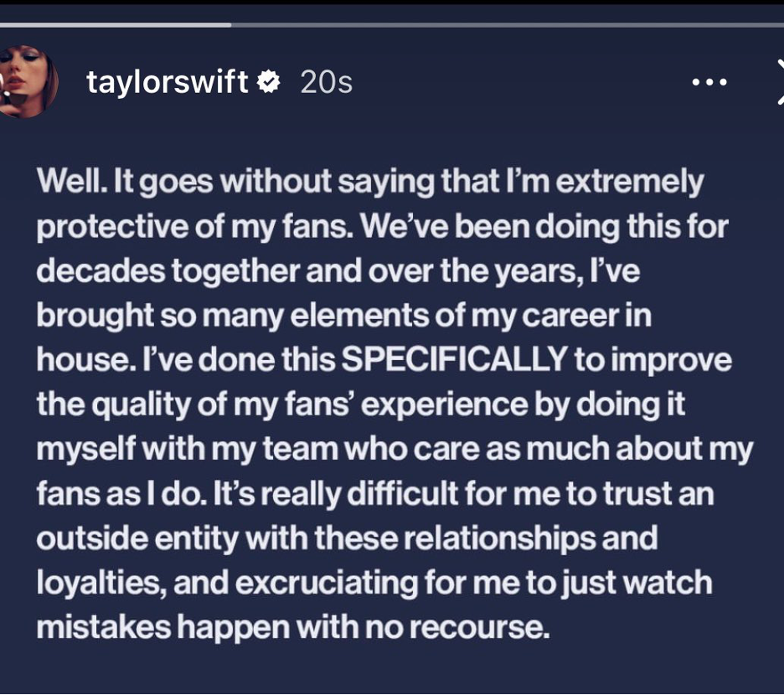Click the filled part of story progress bar
784x695 pixels.
pos(116,25)
